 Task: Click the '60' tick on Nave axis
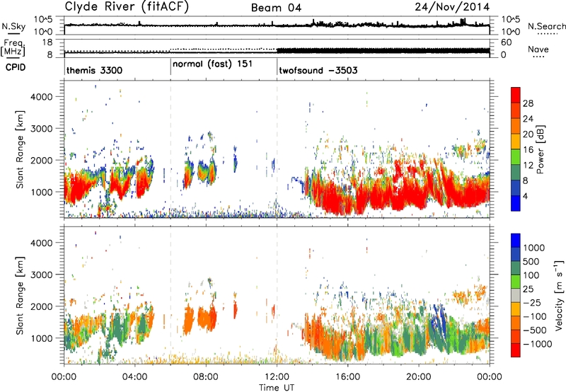point(507,42)
